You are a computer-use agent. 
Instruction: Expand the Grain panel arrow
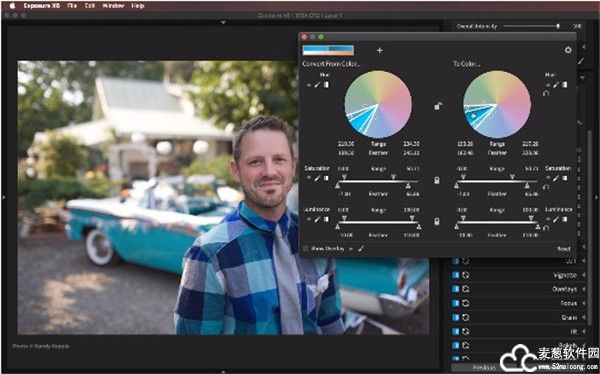pos(584,317)
